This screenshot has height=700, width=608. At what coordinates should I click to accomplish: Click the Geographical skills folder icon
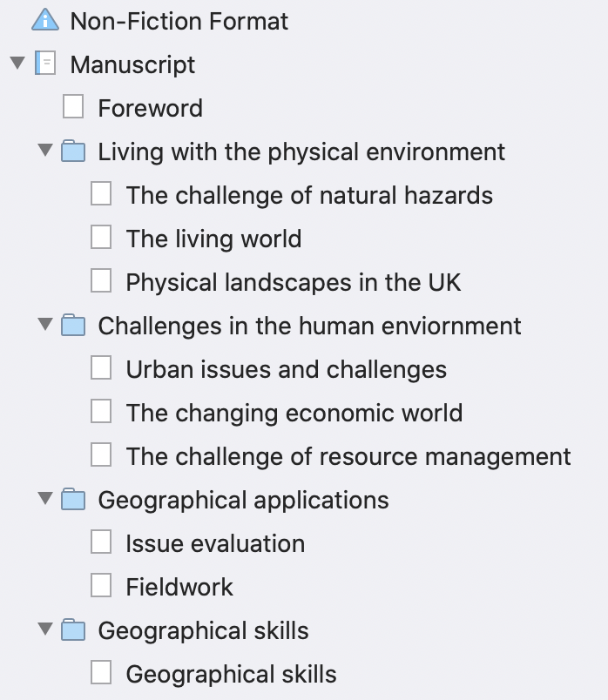(73, 629)
